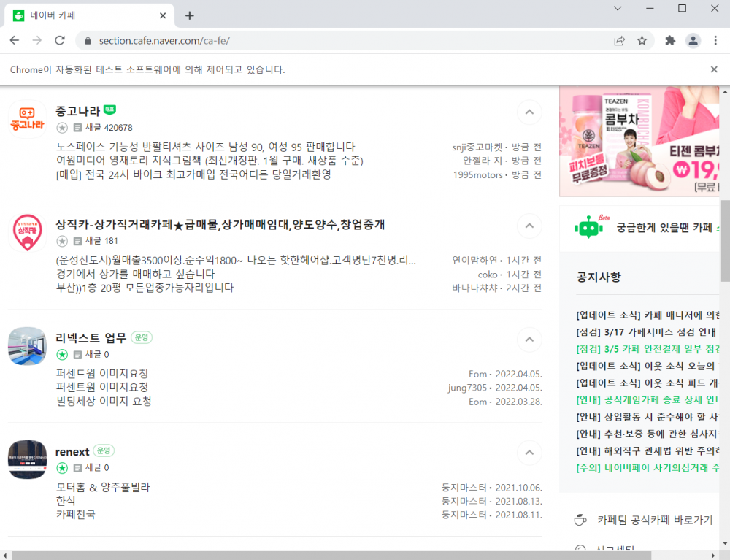Collapse the 리넥스트 업무 post list
Screen dimensions: 730x560
[529, 340]
